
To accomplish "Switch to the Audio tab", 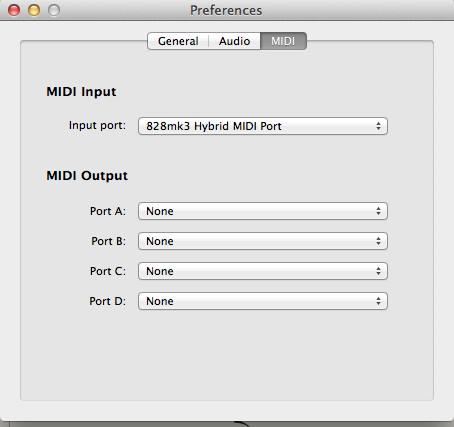I will [234, 41].
